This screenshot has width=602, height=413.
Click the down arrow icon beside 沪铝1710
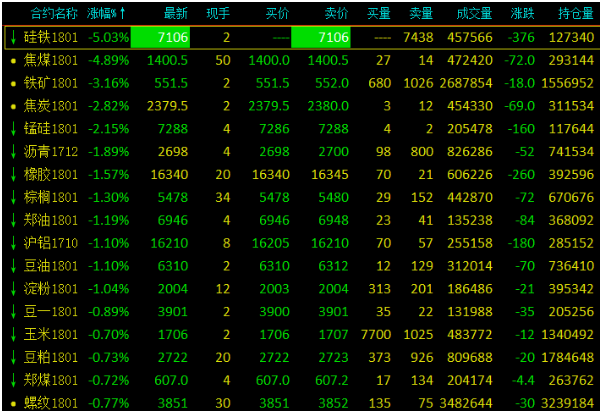point(11,243)
